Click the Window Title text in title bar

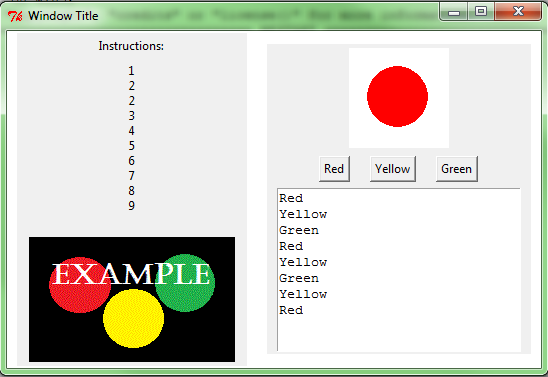[63, 16]
